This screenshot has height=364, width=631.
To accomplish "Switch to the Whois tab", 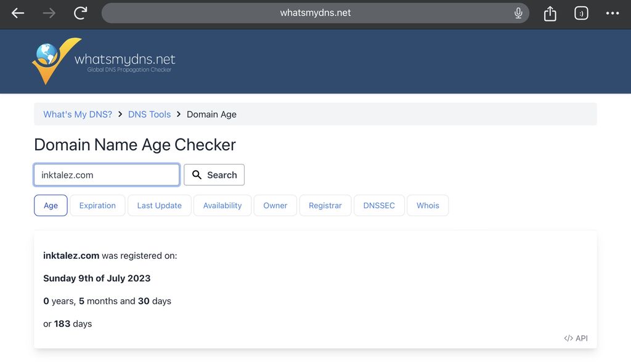I will tap(428, 206).
